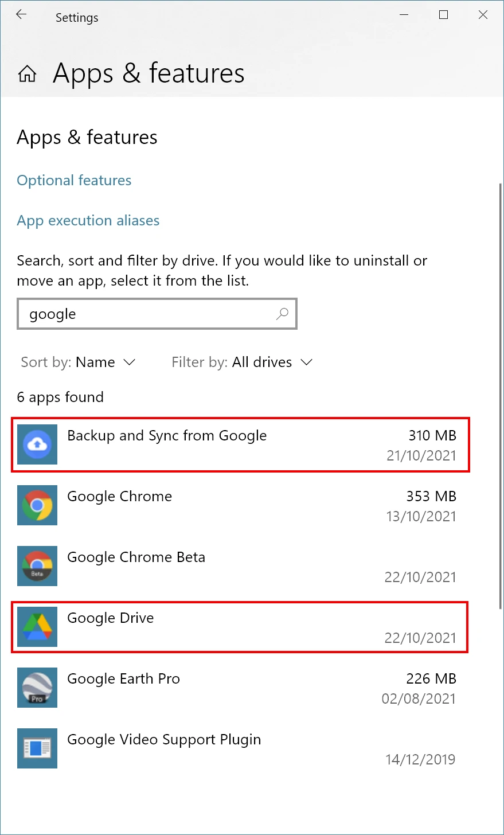The height and width of the screenshot is (835, 504).
Task: Click the Google Chrome icon
Action: pyautogui.click(x=37, y=505)
